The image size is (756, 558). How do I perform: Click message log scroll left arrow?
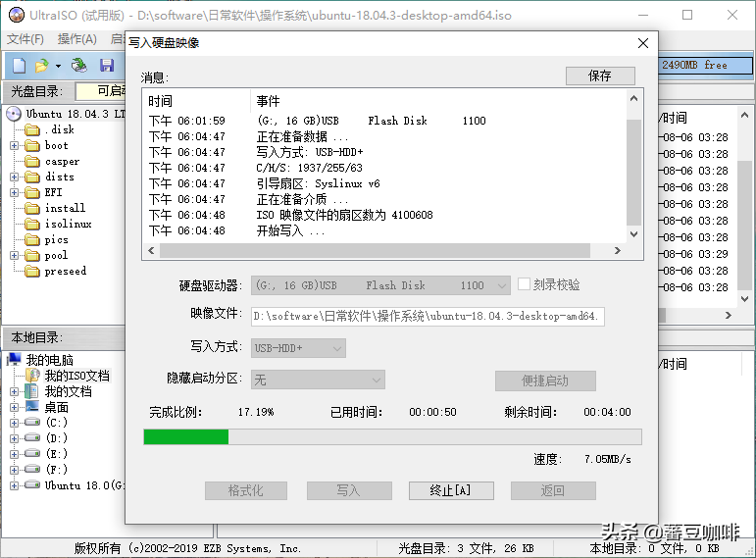[151, 250]
